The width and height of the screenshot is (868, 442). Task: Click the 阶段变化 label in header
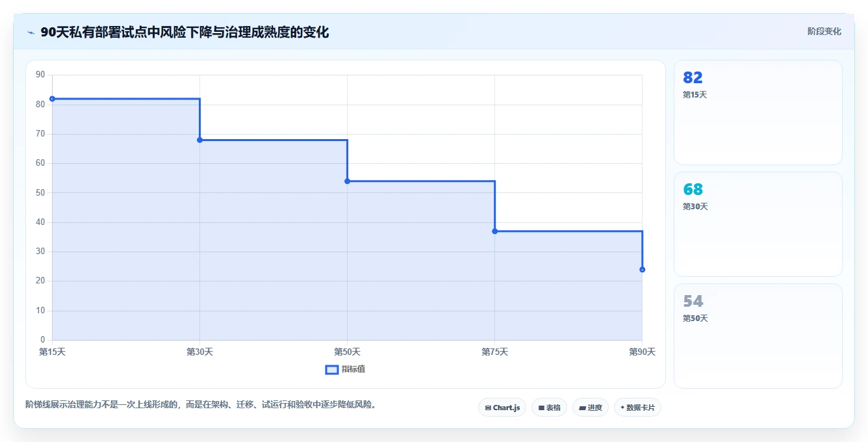(x=824, y=31)
